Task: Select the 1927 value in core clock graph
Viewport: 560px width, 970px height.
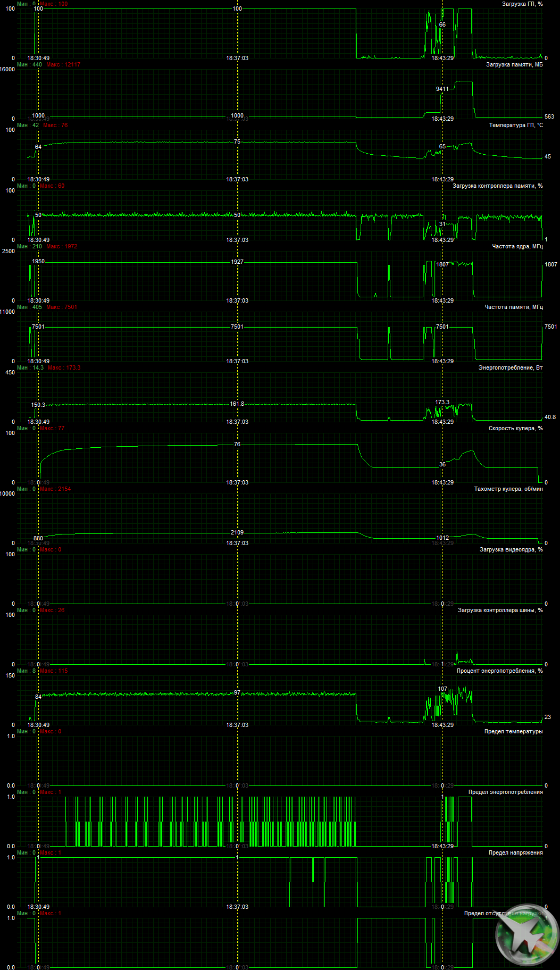Action: coord(237,262)
